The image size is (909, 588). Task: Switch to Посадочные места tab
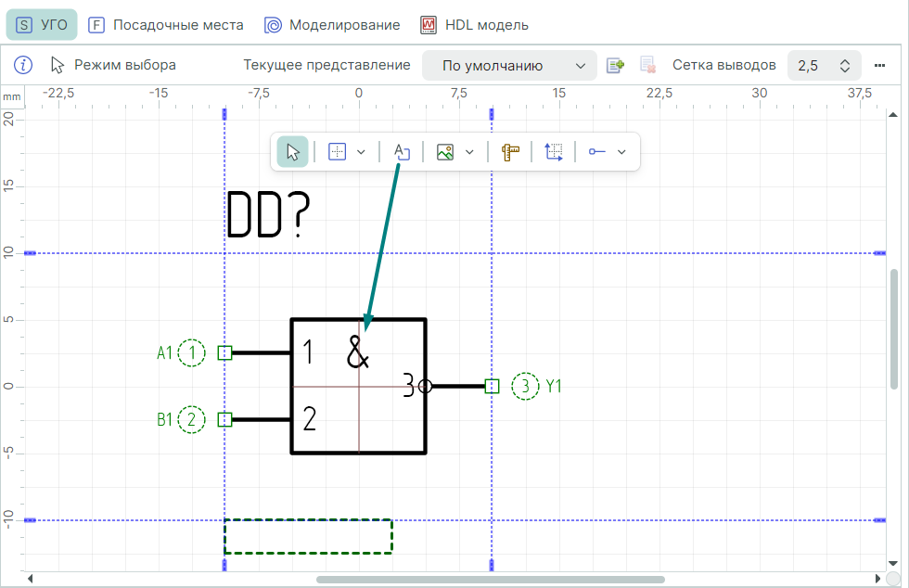166,25
